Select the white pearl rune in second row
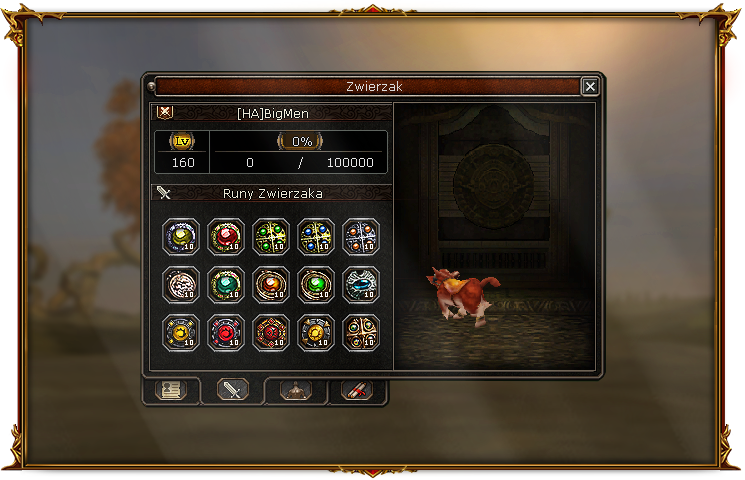Viewport: 745px width, 480px height. [181, 285]
